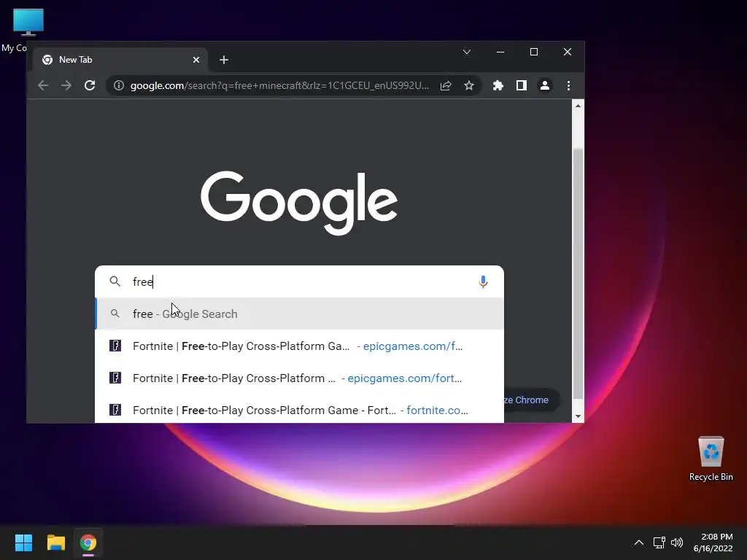747x560 pixels.
Task: Click scrollbar up arrow in Chrome
Action: click(x=578, y=106)
